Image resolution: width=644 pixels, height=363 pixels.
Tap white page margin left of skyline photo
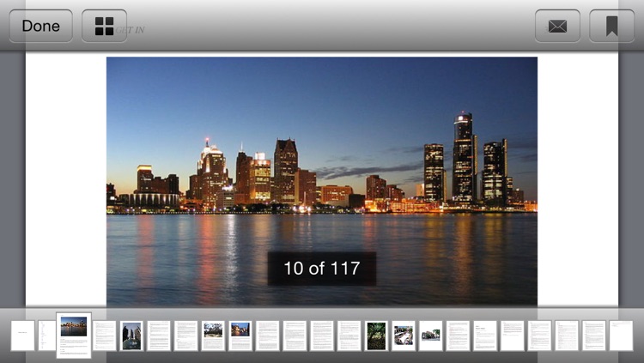[x=65, y=172]
